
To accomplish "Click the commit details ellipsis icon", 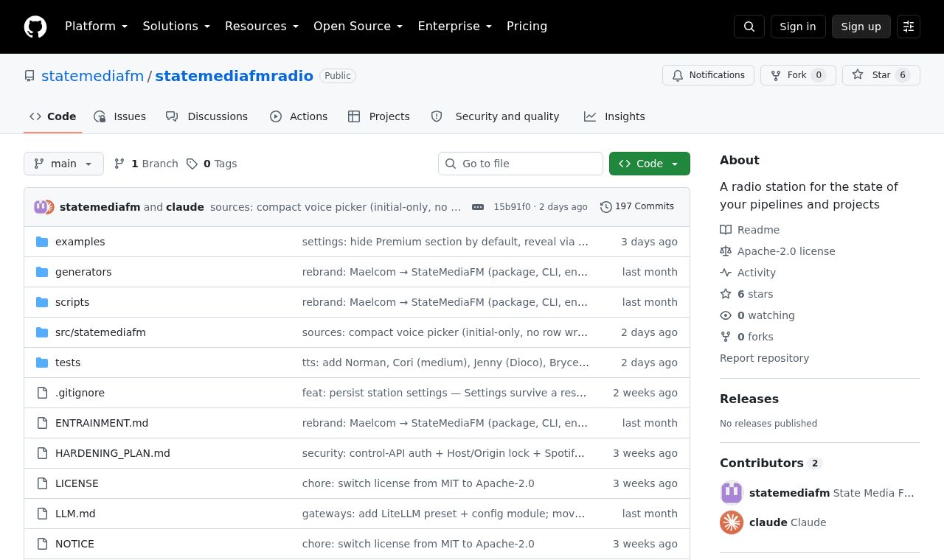I will tap(478, 207).
